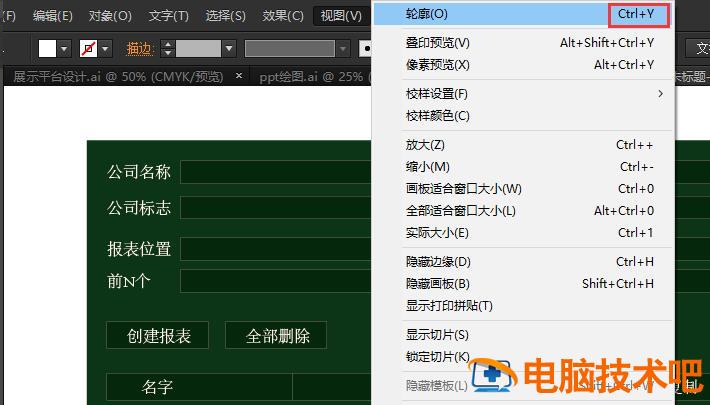The width and height of the screenshot is (710, 405).
Task: Click the 创建报表 button on canvas
Action: (159, 336)
